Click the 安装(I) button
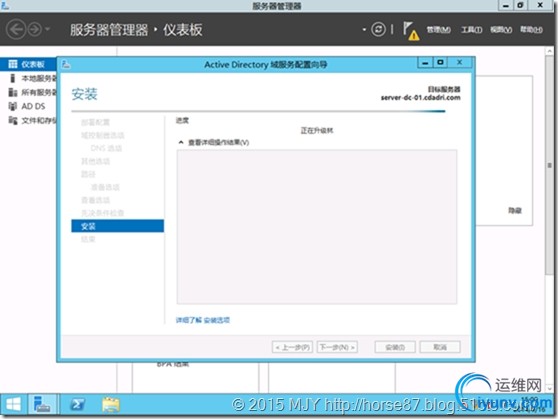The image size is (558, 419). coord(395,347)
